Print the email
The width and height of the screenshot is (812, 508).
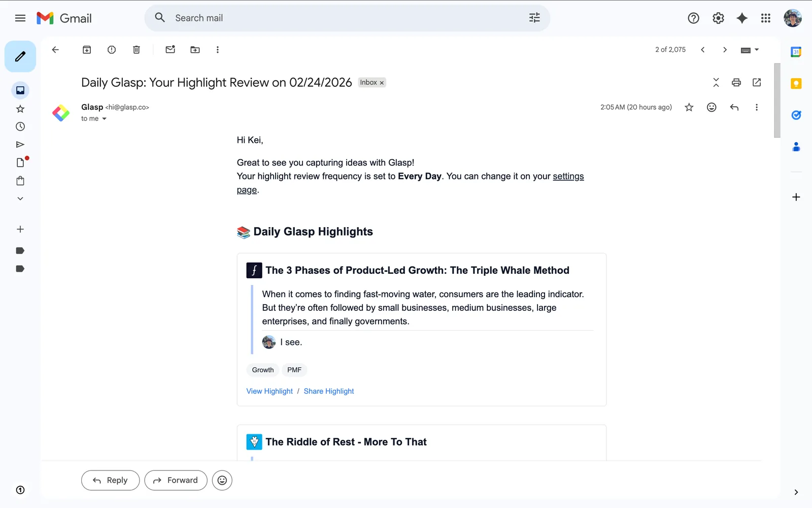click(x=736, y=82)
